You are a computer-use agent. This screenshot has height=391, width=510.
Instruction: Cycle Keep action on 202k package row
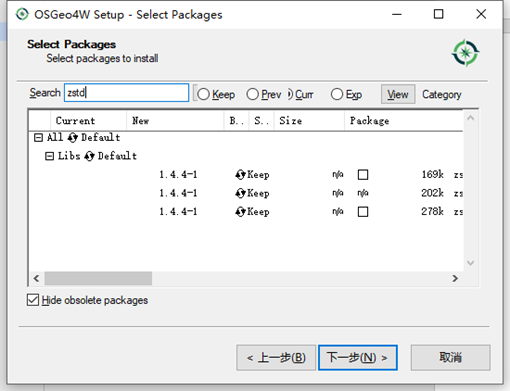pyautogui.click(x=240, y=193)
